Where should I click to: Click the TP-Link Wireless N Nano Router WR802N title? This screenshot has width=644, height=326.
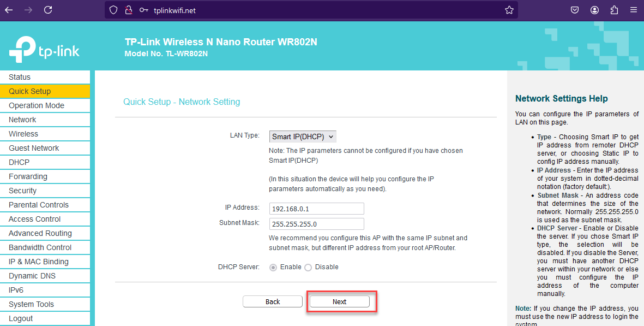coord(221,42)
